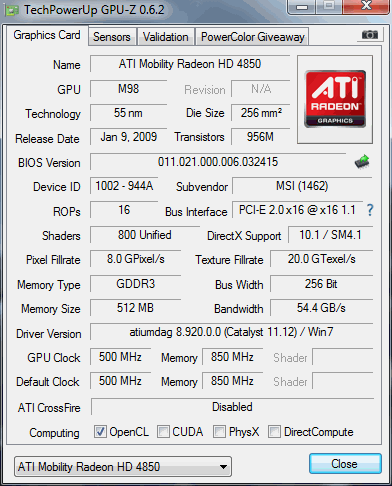Click the Memory Type field GDDR3
Screen dimensions: 392x486
coord(136,284)
